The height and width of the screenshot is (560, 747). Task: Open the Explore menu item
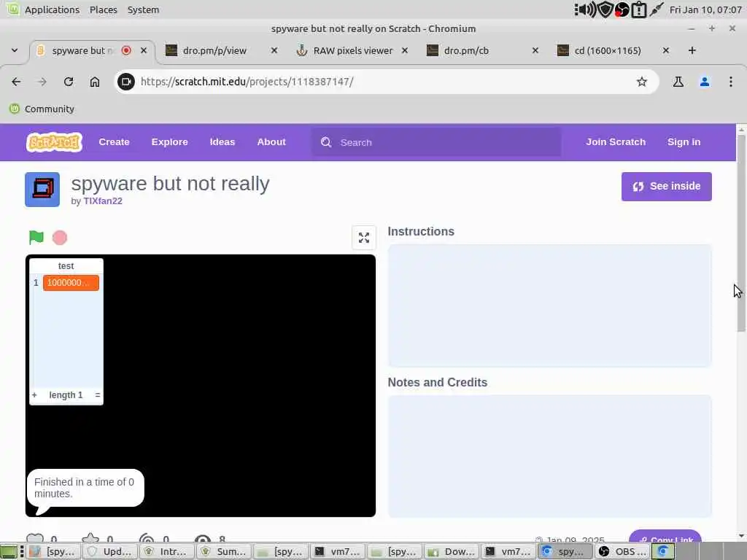click(169, 142)
